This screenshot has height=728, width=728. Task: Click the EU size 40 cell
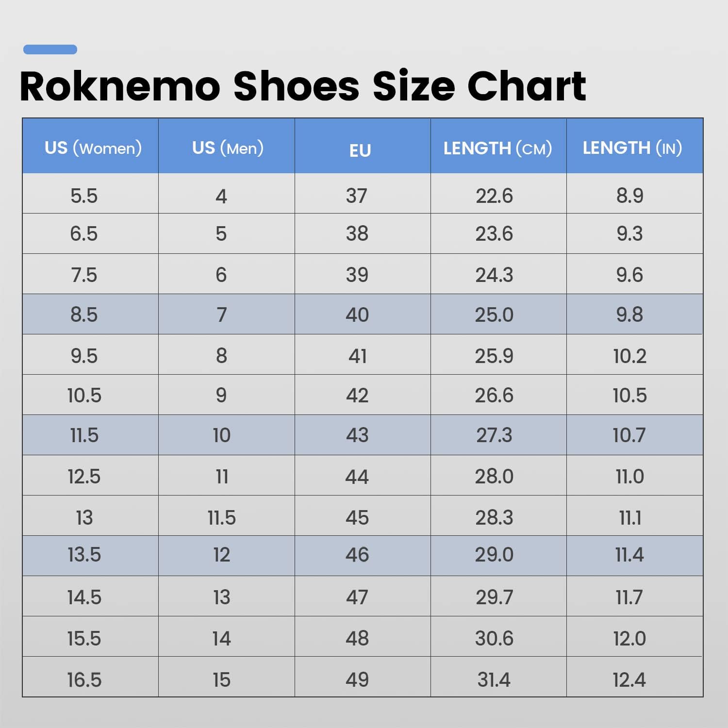point(357,314)
